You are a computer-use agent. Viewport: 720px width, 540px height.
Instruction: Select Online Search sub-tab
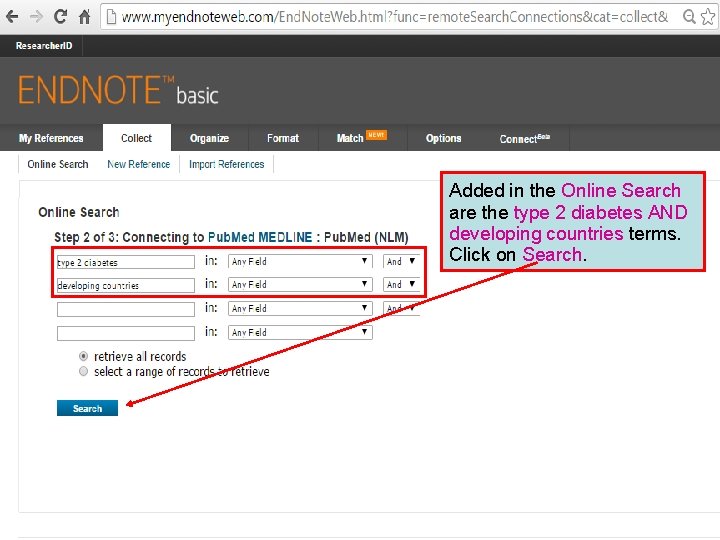tap(58, 164)
